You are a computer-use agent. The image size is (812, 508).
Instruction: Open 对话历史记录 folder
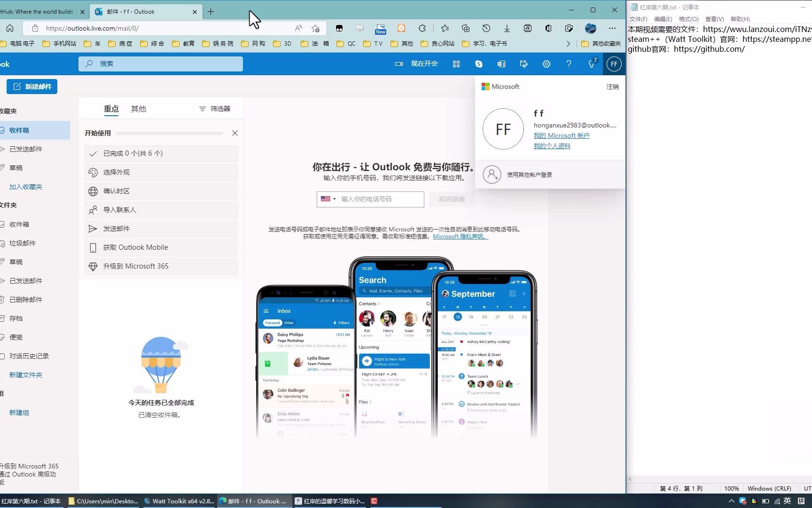pyautogui.click(x=35, y=356)
